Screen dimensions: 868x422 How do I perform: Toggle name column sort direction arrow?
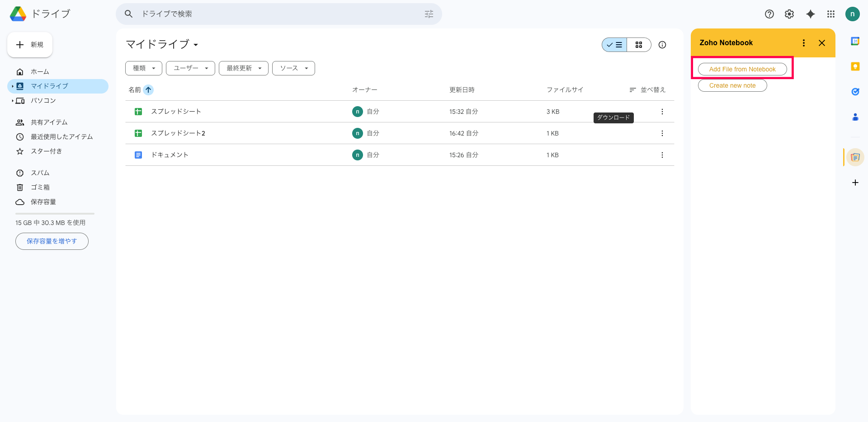pos(148,90)
